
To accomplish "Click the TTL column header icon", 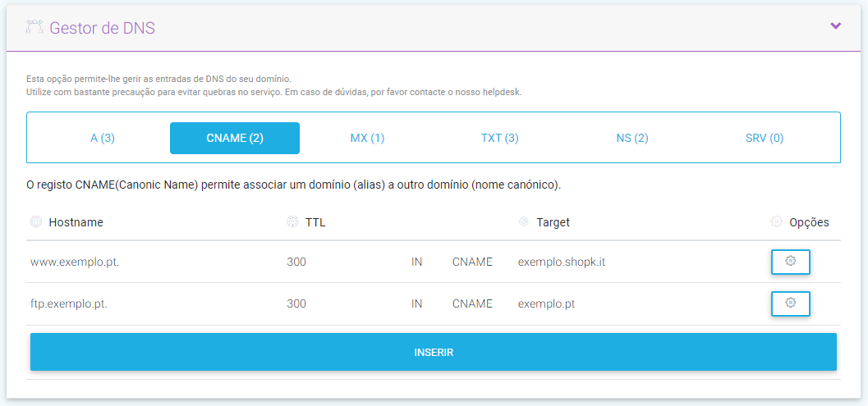I will [x=292, y=222].
